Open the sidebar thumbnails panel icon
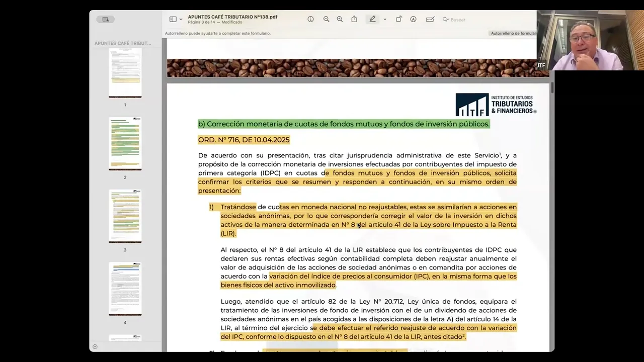The width and height of the screenshot is (644, 362). click(174, 18)
